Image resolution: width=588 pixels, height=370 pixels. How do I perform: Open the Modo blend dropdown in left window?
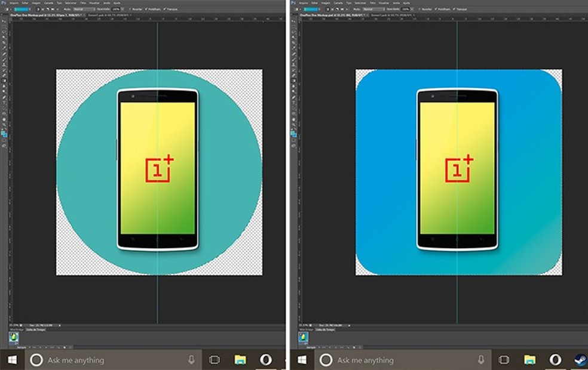82,10
